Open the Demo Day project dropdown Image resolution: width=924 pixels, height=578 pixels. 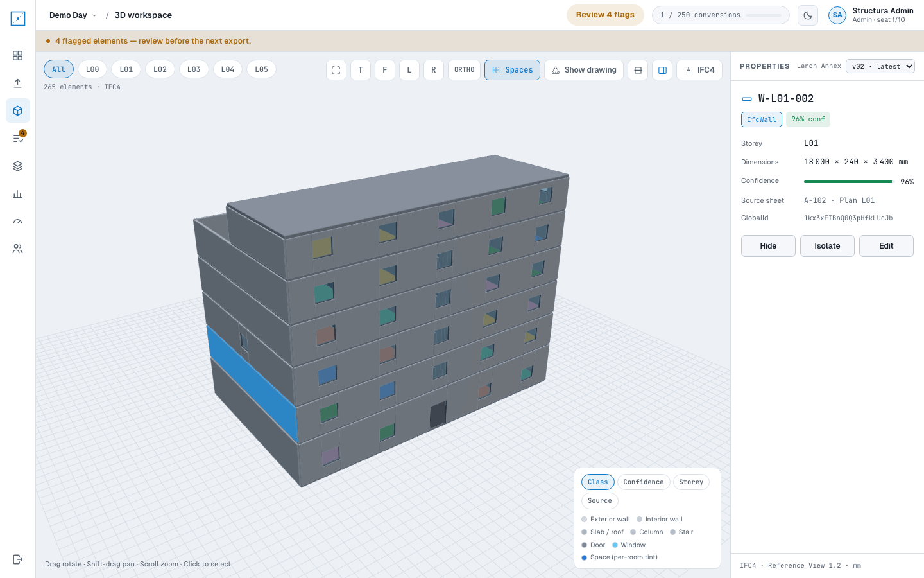pyautogui.click(x=73, y=15)
